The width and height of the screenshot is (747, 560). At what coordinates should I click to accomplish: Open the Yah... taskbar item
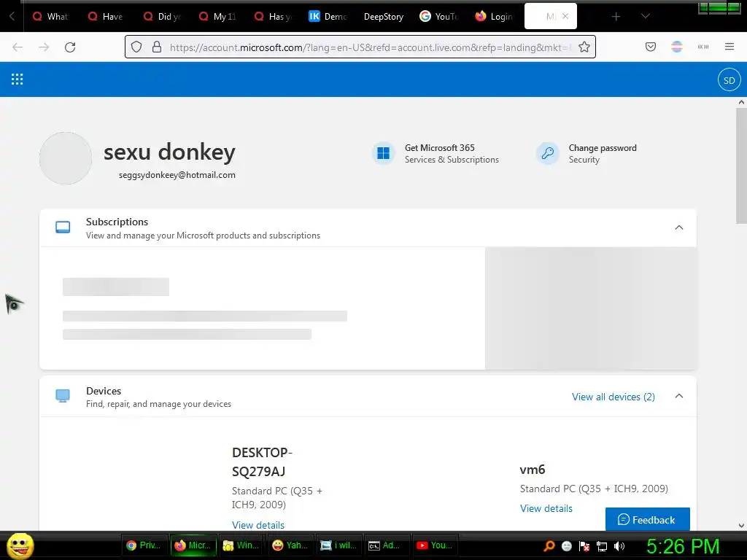coord(290,545)
